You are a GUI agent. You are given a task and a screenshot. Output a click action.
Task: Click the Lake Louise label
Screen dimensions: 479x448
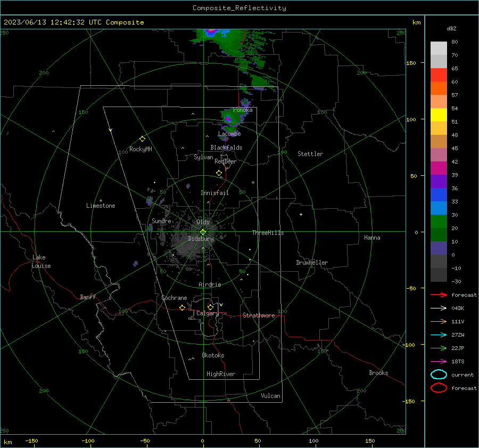[x=41, y=262]
